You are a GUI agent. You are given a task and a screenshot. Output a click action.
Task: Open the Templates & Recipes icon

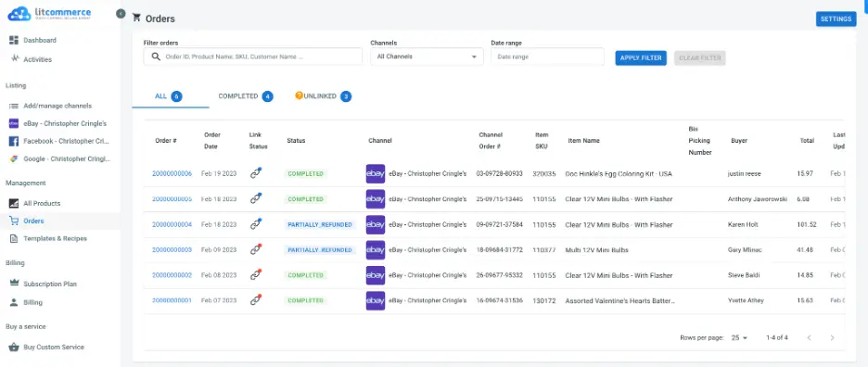(x=14, y=238)
